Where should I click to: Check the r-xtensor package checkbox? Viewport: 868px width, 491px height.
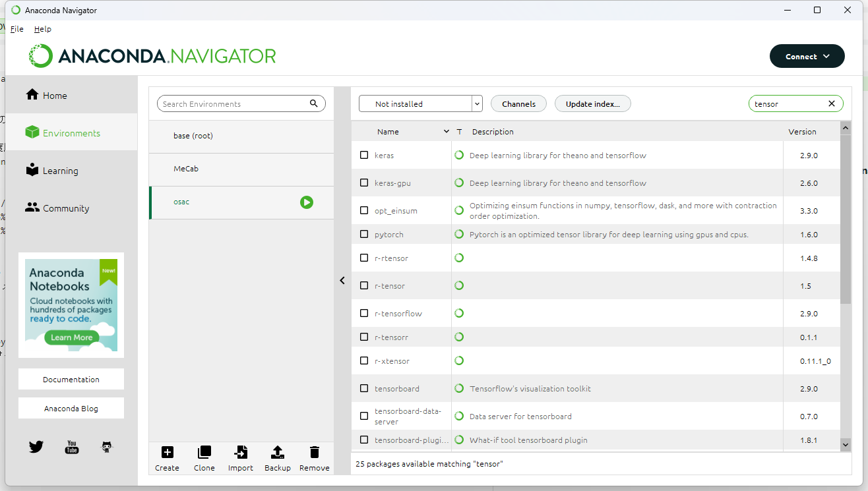(x=364, y=361)
